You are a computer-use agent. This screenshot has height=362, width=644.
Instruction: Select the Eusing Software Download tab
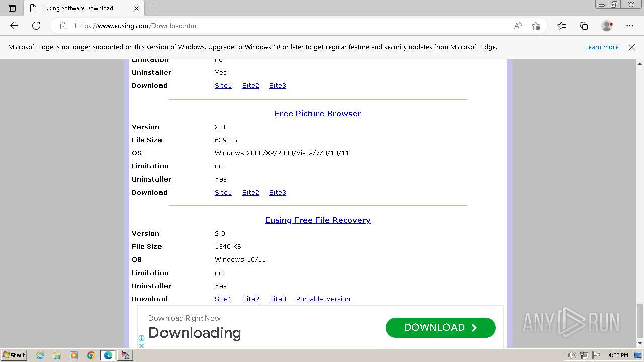84,8
